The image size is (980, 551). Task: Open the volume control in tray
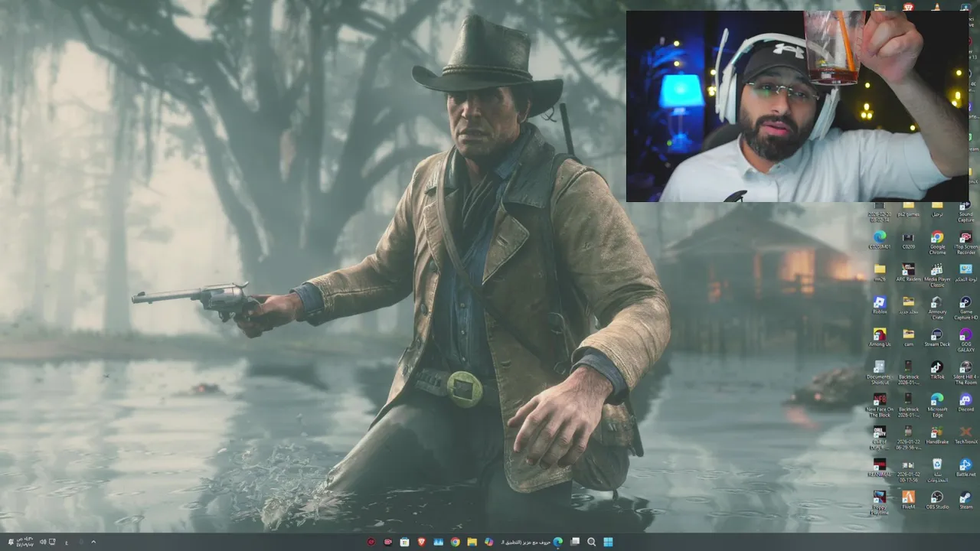tap(43, 542)
